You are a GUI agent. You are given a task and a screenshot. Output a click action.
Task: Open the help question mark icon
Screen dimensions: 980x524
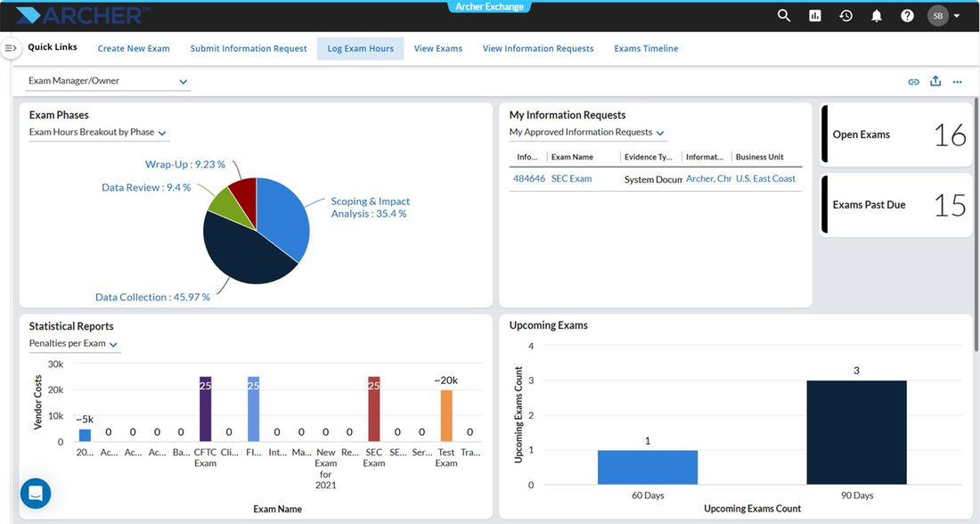(907, 16)
